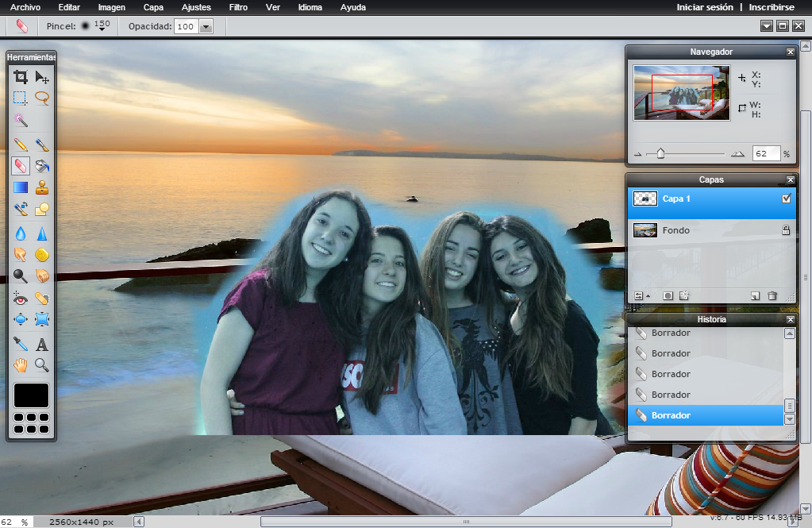Viewport: 812px width, 528px height.
Task: Select the Red Eye Reduction tool
Action: (20, 299)
